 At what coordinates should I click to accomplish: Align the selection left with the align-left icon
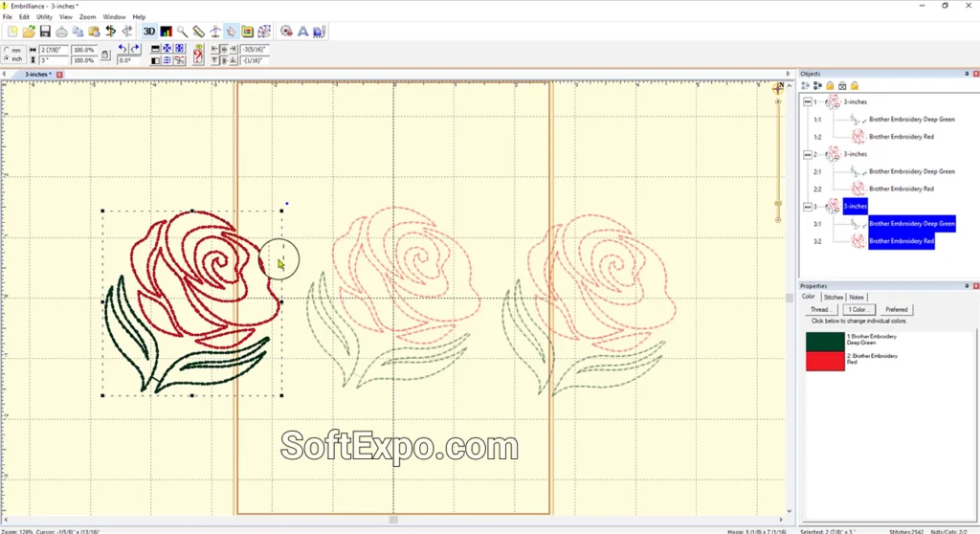click(214, 49)
